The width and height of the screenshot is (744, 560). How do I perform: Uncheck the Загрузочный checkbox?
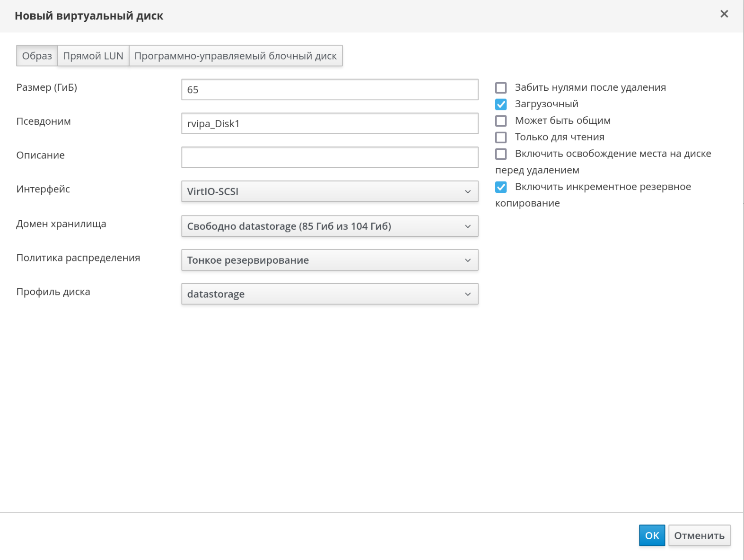click(501, 104)
